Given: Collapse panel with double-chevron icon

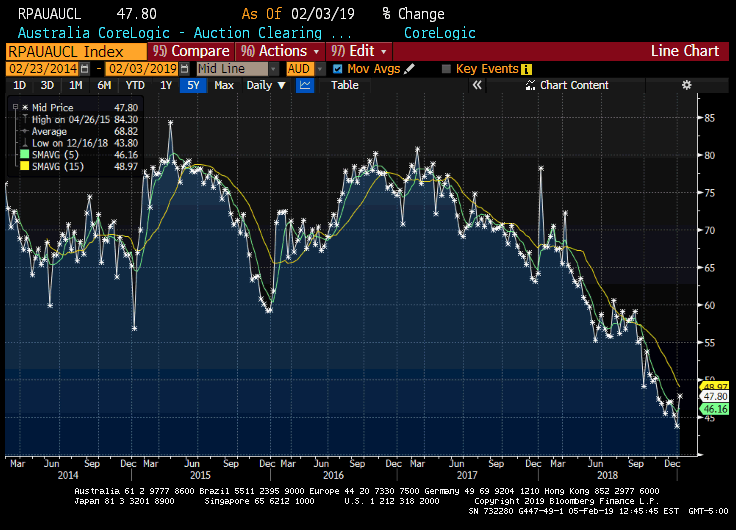Looking at the screenshot, I should coord(477,85).
